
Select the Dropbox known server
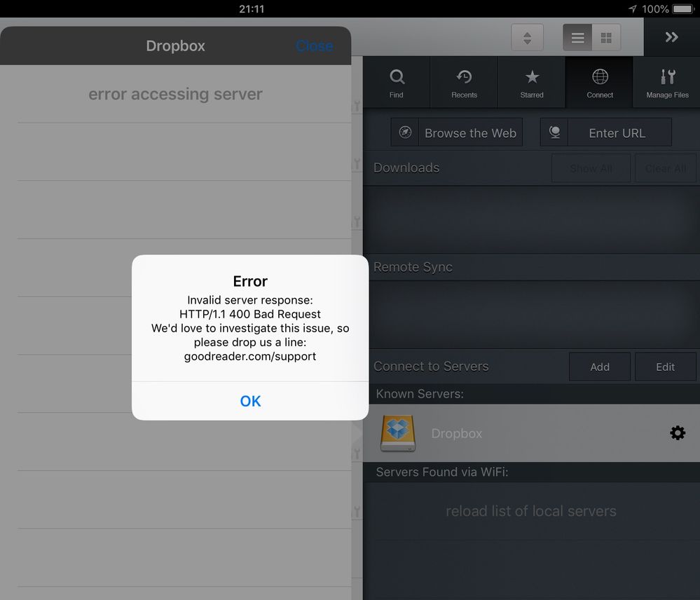coord(531,433)
